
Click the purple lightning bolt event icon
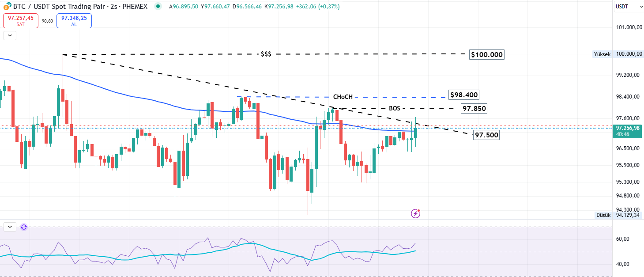coord(415,214)
